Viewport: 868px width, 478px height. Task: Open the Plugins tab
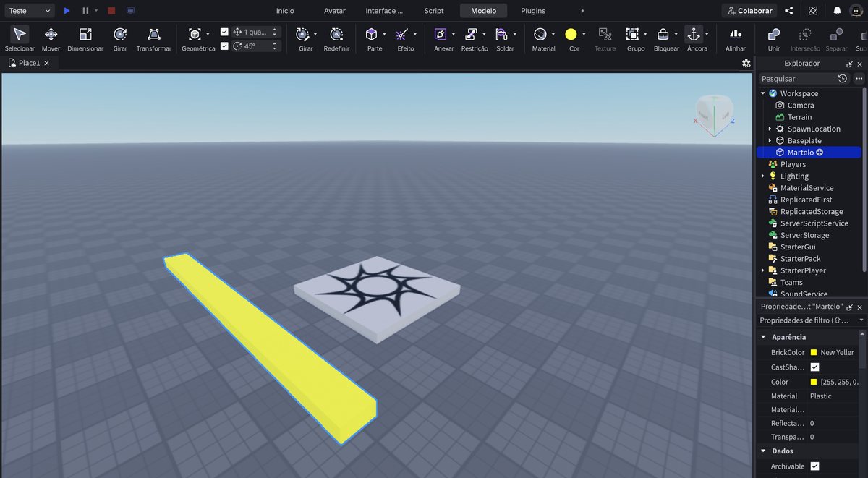coord(533,11)
